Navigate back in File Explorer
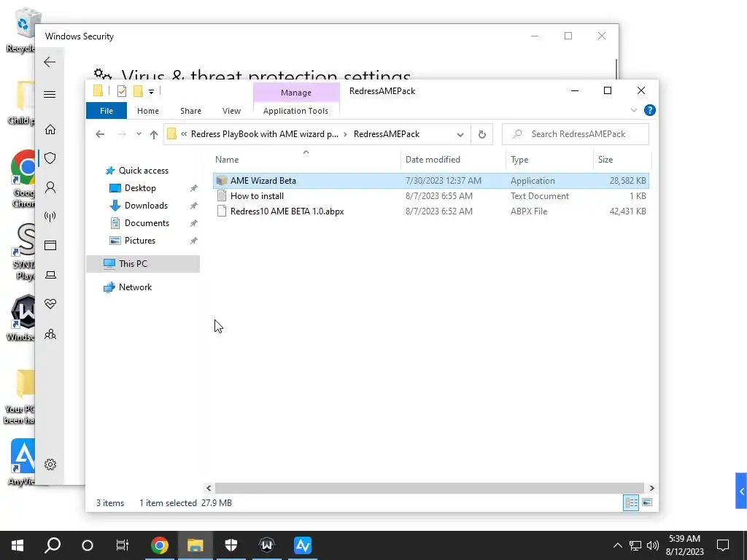 [x=100, y=134]
